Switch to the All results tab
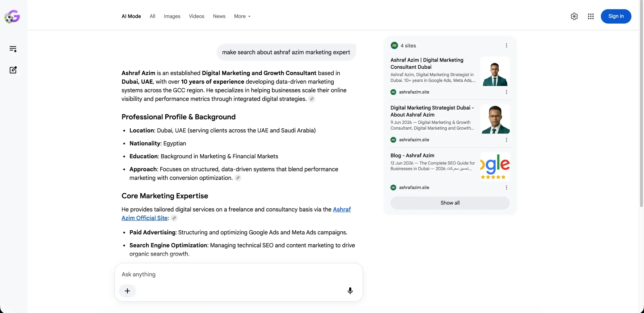This screenshot has height=313, width=644. [152, 16]
